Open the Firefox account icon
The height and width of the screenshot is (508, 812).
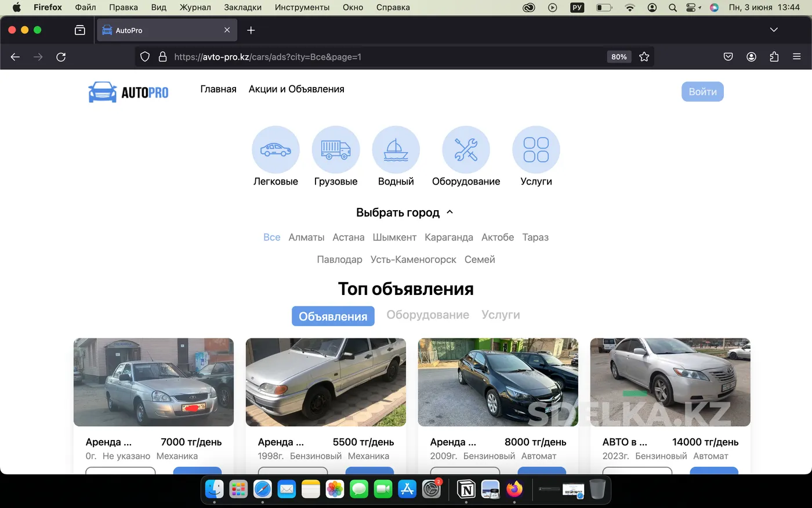click(751, 57)
